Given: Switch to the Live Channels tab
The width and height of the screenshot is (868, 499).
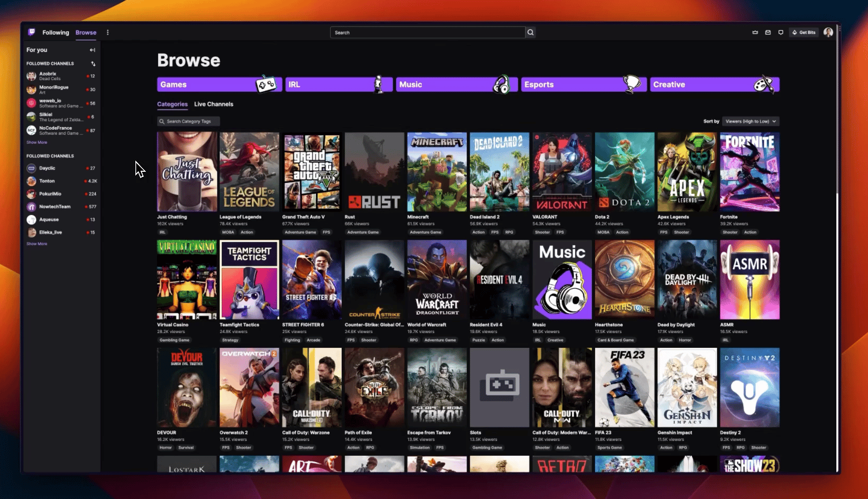Looking at the screenshot, I should (213, 104).
